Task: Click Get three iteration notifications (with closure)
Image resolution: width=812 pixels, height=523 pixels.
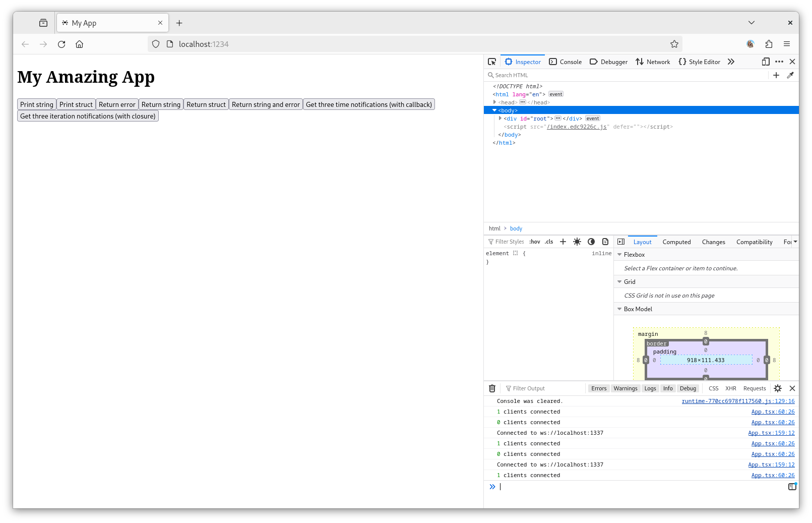Action: point(88,116)
